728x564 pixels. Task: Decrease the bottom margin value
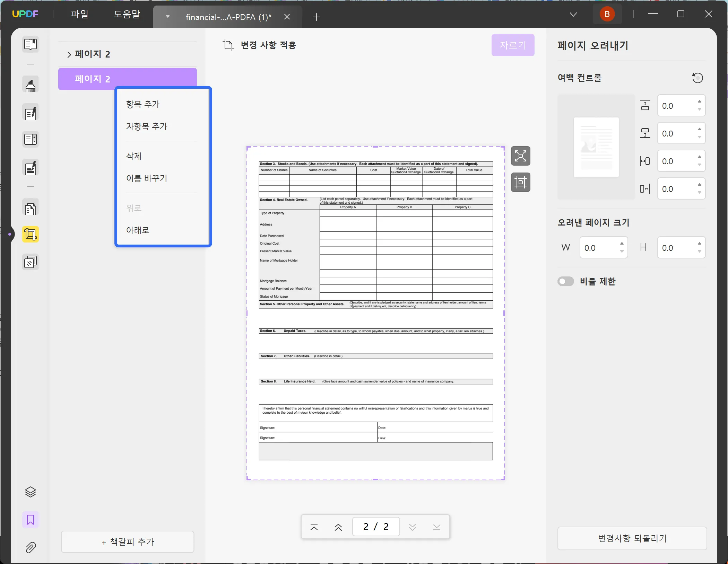coord(700,137)
